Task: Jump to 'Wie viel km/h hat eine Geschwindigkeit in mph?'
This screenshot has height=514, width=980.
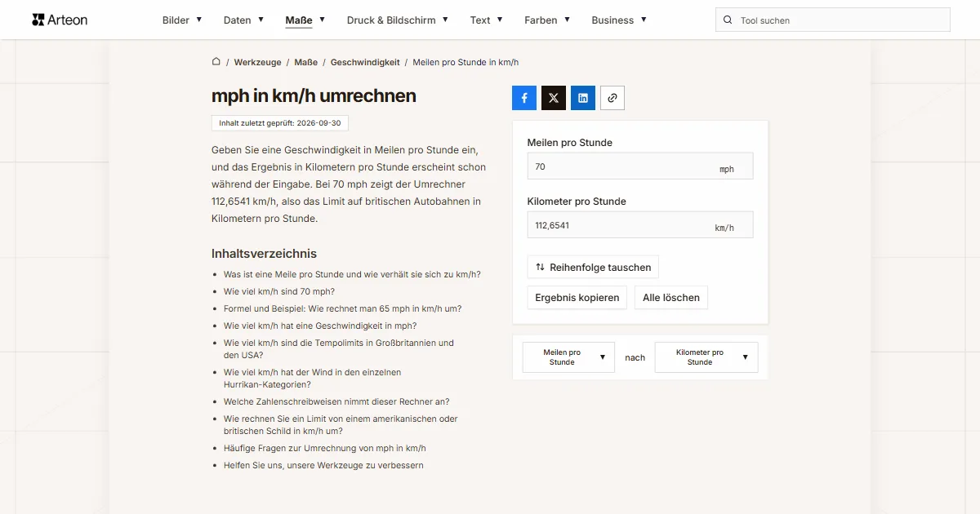Action: (x=320, y=326)
